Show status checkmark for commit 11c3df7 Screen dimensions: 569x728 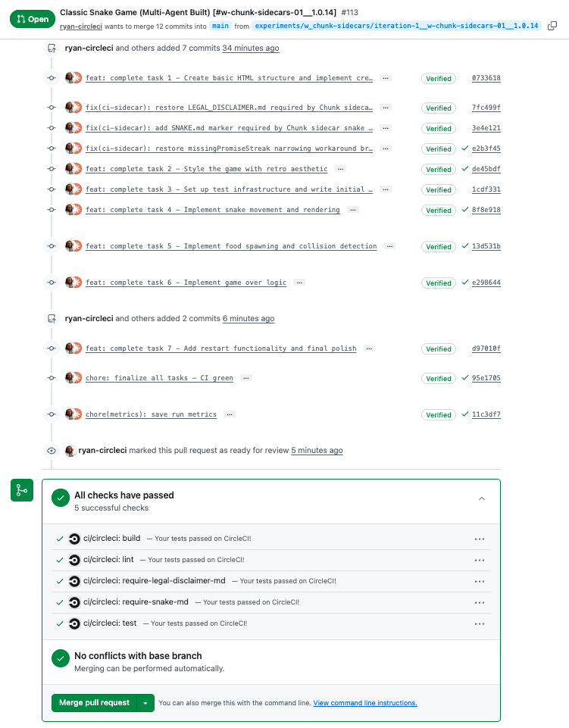click(x=465, y=414)
